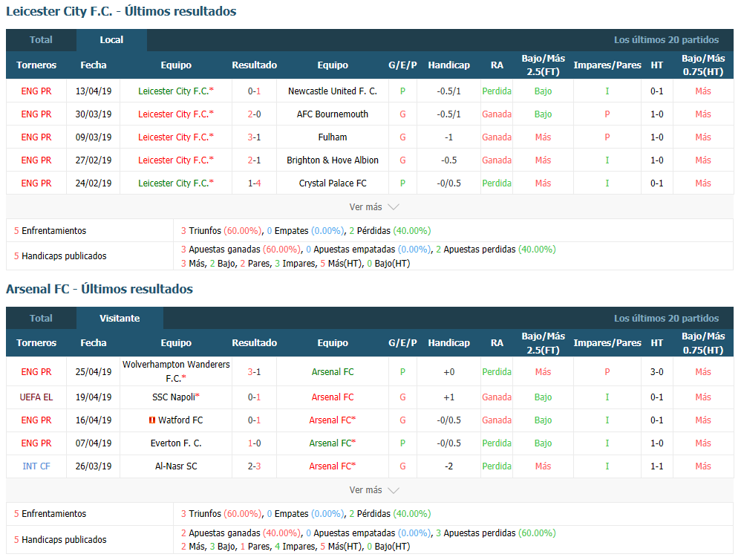This screenshot has width=744, height=560.
Task: Click 2-3 result in Al-Nasr SC row
Action: (x=255, y=466)
